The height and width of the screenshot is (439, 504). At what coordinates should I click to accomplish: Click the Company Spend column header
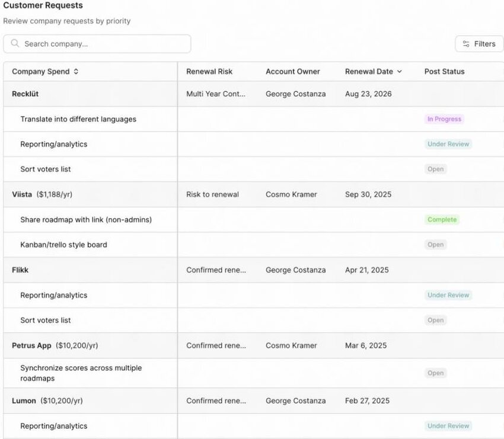[41, 72]
